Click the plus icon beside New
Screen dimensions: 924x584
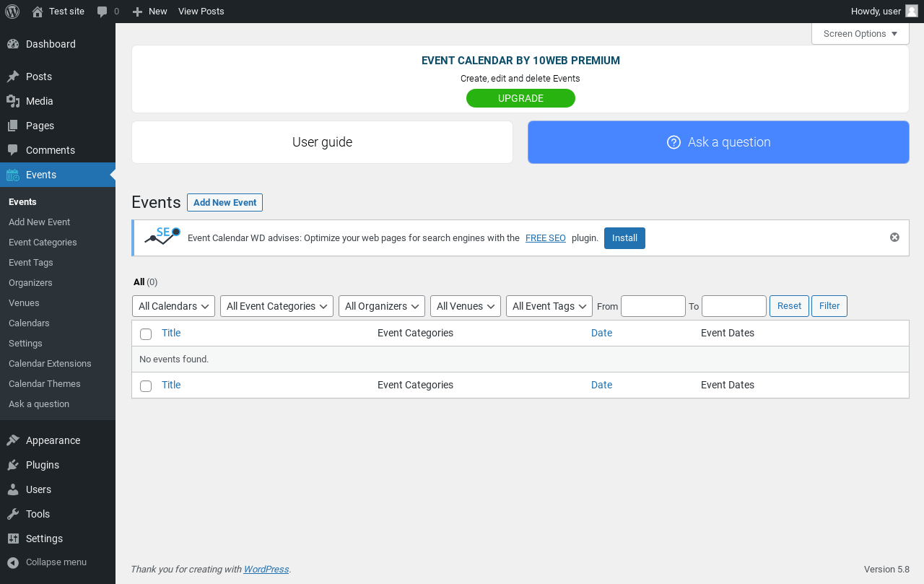tap(137, 12)
